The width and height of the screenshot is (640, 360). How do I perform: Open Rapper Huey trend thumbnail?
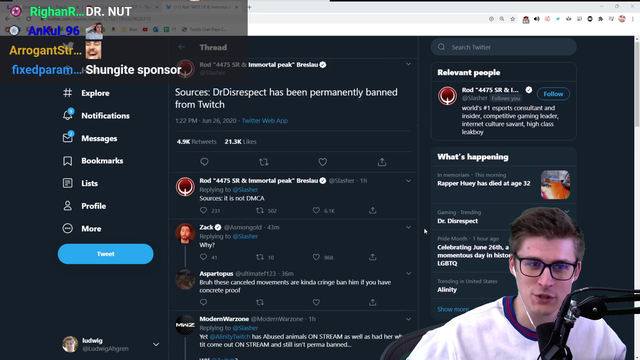(x=556, y=184)
